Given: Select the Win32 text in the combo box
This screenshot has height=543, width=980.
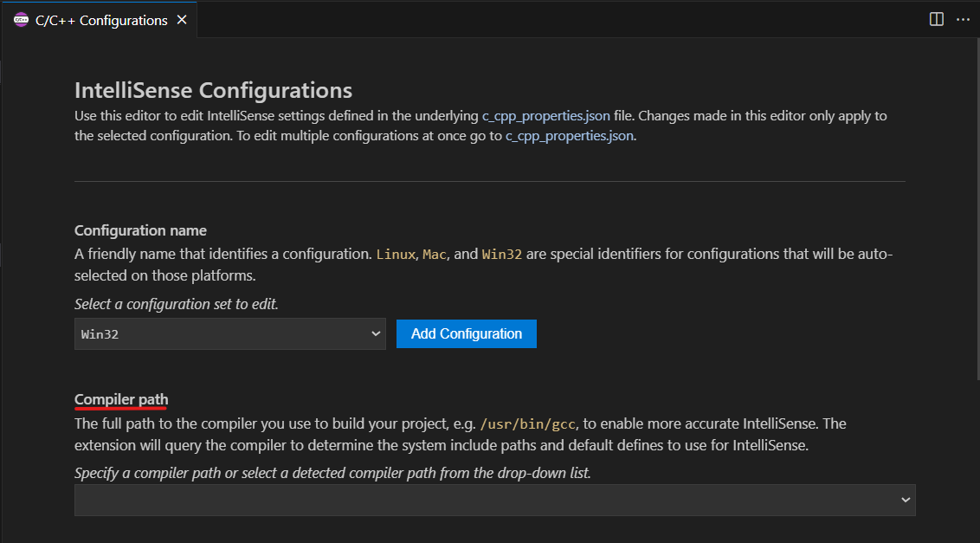Looking at the screenshot, I should click(98, 333).
